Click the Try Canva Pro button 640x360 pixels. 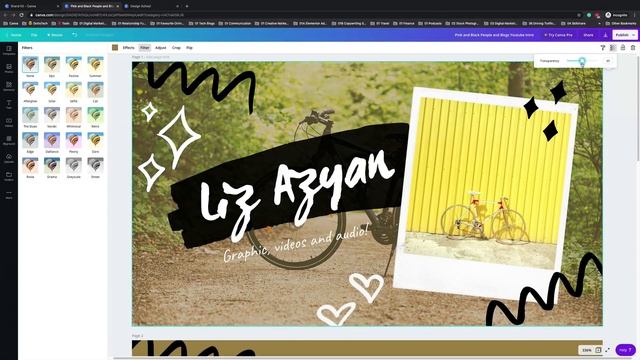click(x=558, y=35)
